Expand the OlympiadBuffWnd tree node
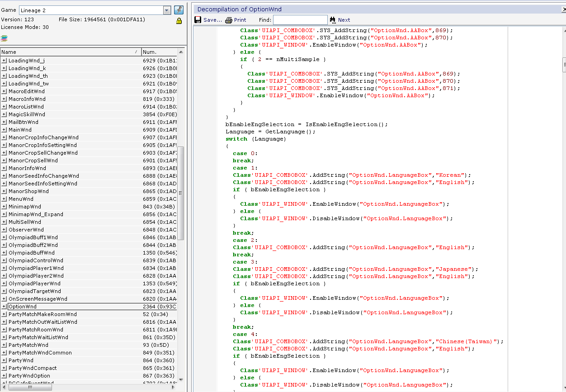The image size is (566, 392). pos(4,253)
